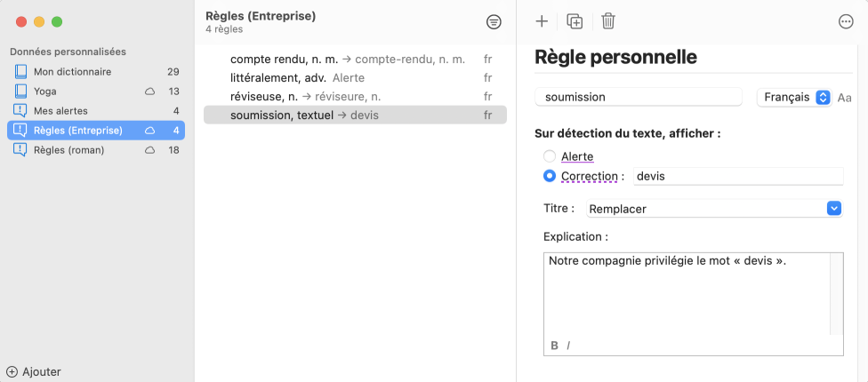Viewport: 868px width, 382px height.
Task: Delete rule with the trash icon
Action: point(608,21)
